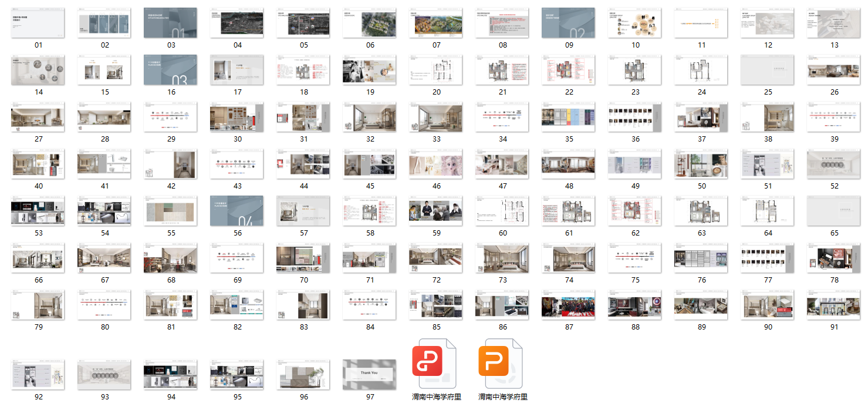Select red Marvel themed image 87

(x=569, y=305)
